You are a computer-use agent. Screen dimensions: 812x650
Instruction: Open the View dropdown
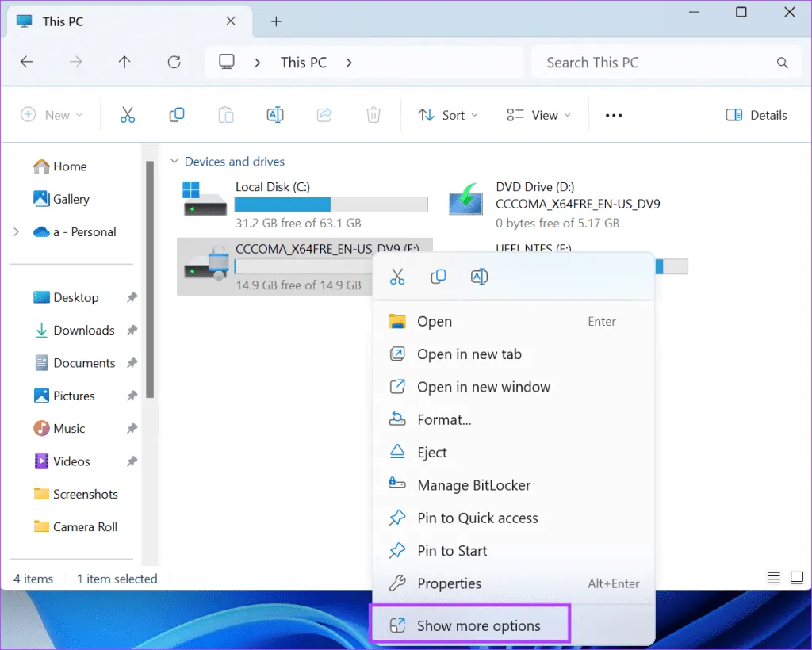tap(539, 116)
